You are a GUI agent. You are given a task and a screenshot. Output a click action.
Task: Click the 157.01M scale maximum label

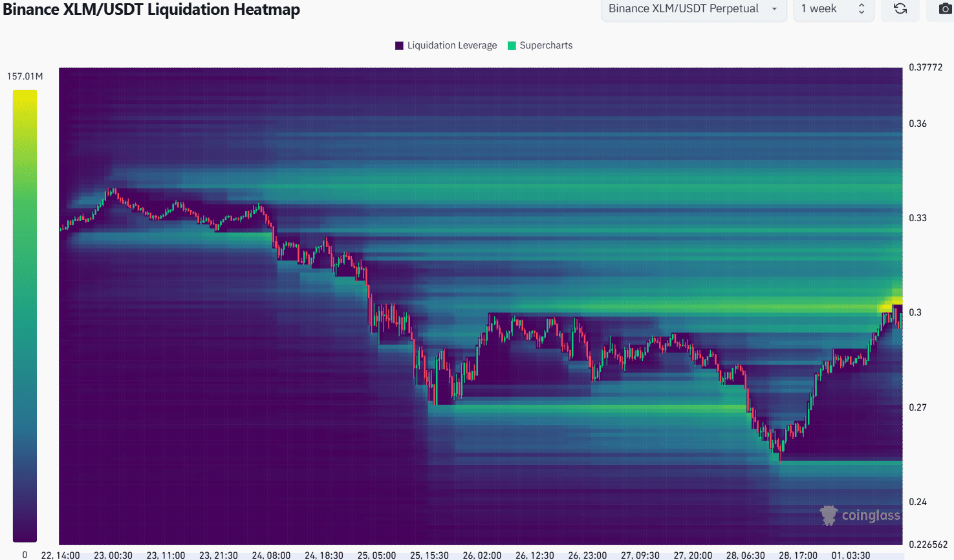pos(25,76)
